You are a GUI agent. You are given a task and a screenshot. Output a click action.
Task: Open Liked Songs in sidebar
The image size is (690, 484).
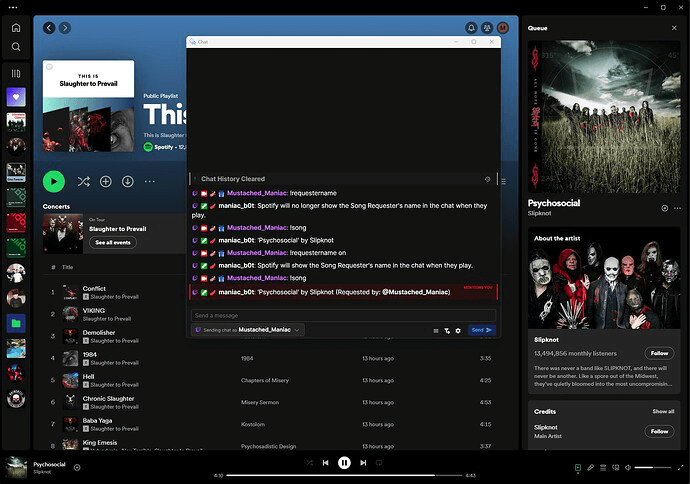tap(16, 97)
